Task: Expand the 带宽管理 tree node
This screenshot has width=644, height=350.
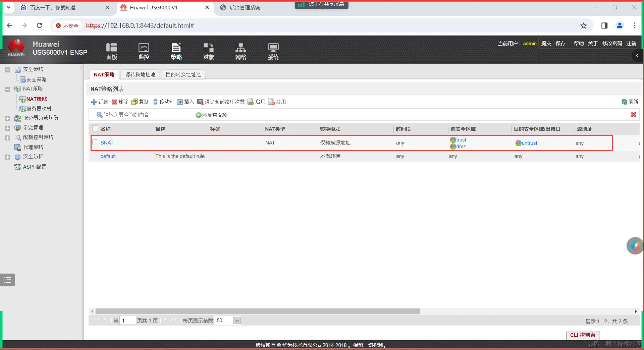Action: [7, 128]
